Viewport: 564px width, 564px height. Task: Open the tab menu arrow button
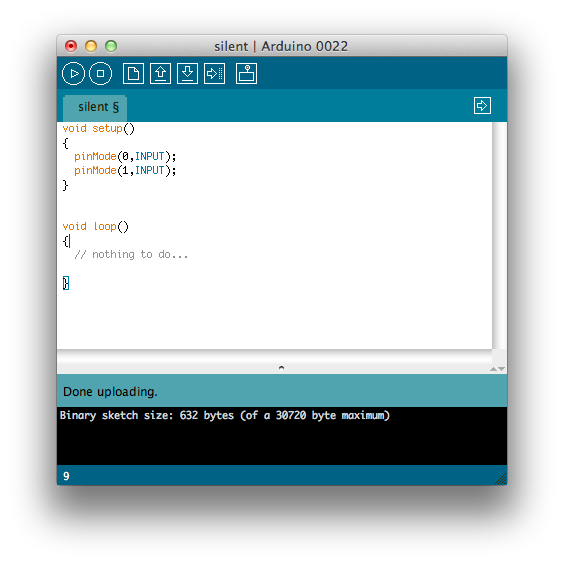coord(482,106)
